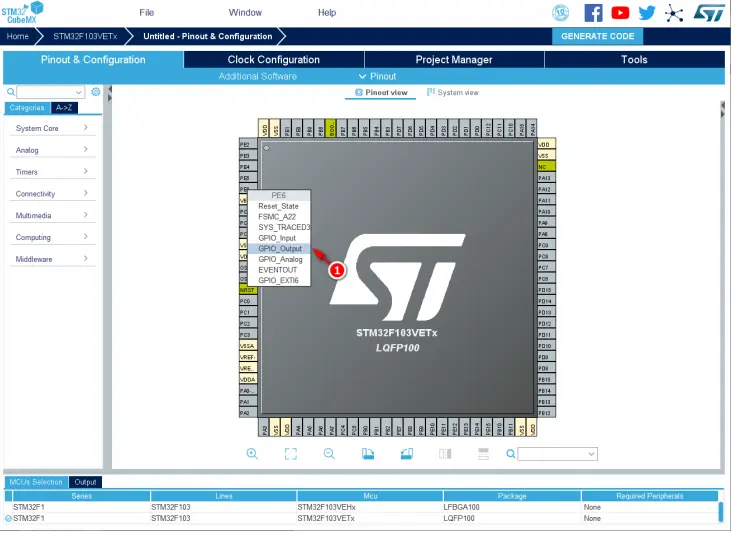Click the gear icon beside category search
Viewport: 736px width, 535px height.
click(x=96, y=92)
